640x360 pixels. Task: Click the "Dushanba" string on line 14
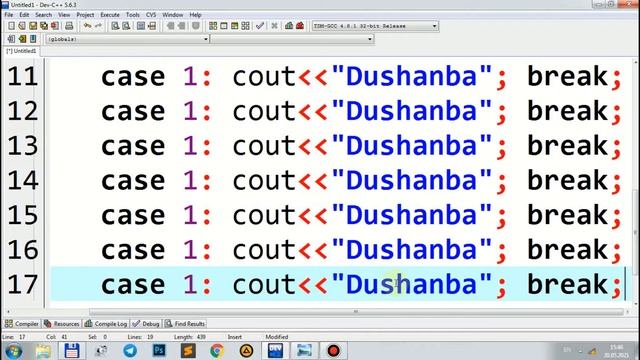point(412,180)
